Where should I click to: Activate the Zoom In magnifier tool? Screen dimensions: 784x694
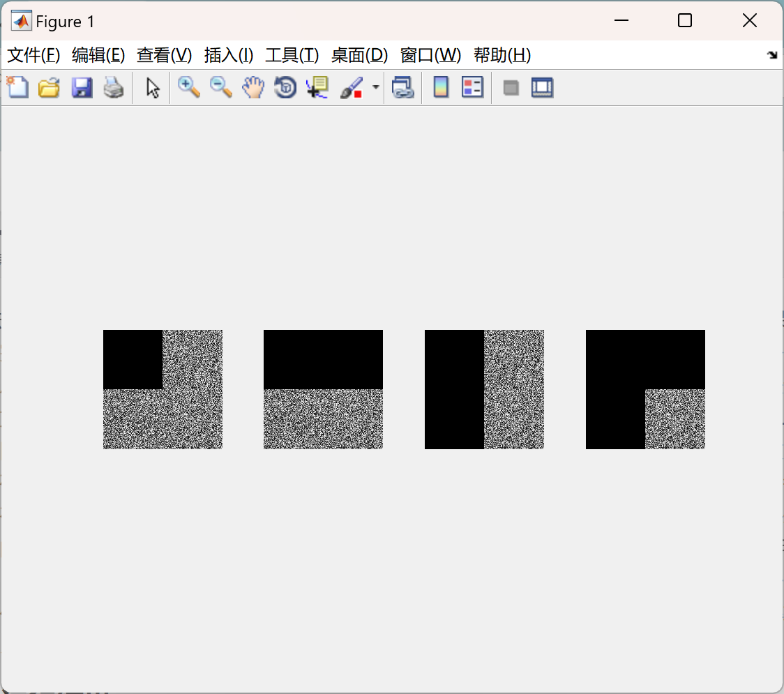tap(189, 87)
